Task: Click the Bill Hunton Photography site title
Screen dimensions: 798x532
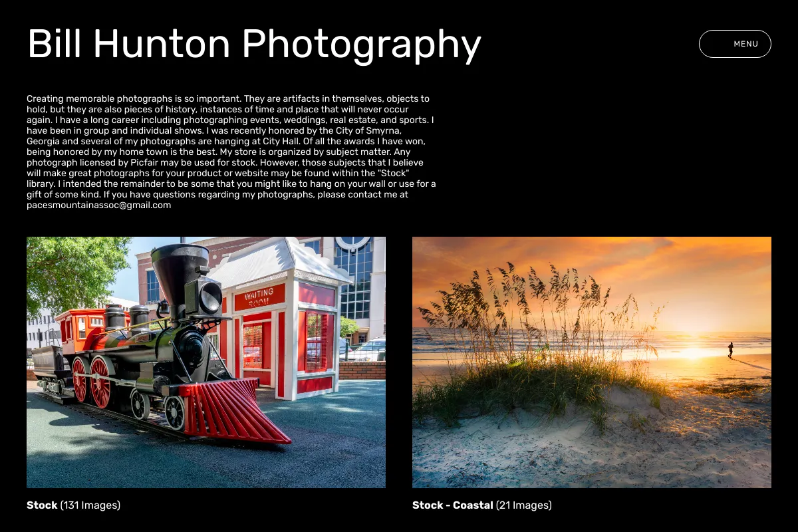Action: coord(254,45)
